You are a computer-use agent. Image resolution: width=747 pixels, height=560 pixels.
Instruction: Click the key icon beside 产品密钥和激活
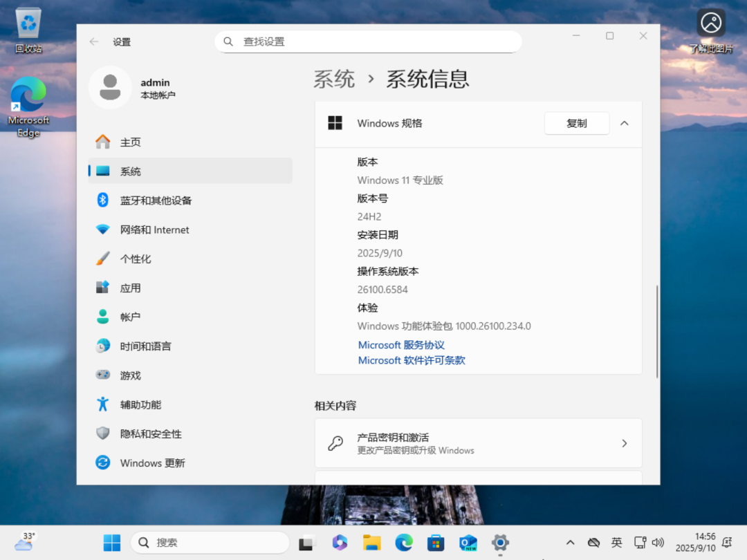click(335, 443)
